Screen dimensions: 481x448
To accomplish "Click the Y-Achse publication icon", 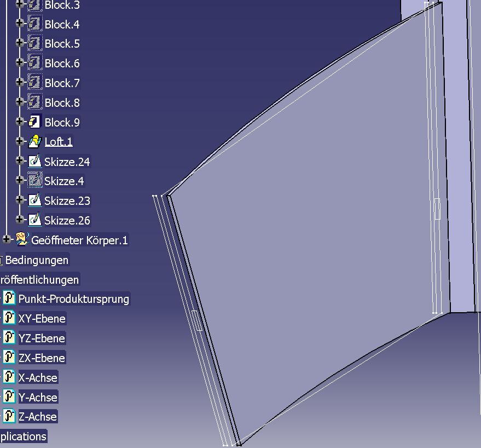I will pos(9,397).
